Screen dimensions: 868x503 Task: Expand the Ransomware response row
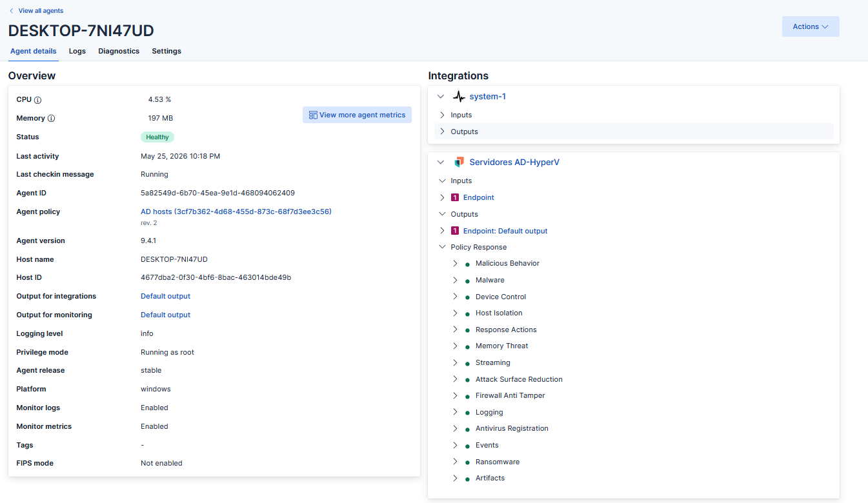(455, 462)
